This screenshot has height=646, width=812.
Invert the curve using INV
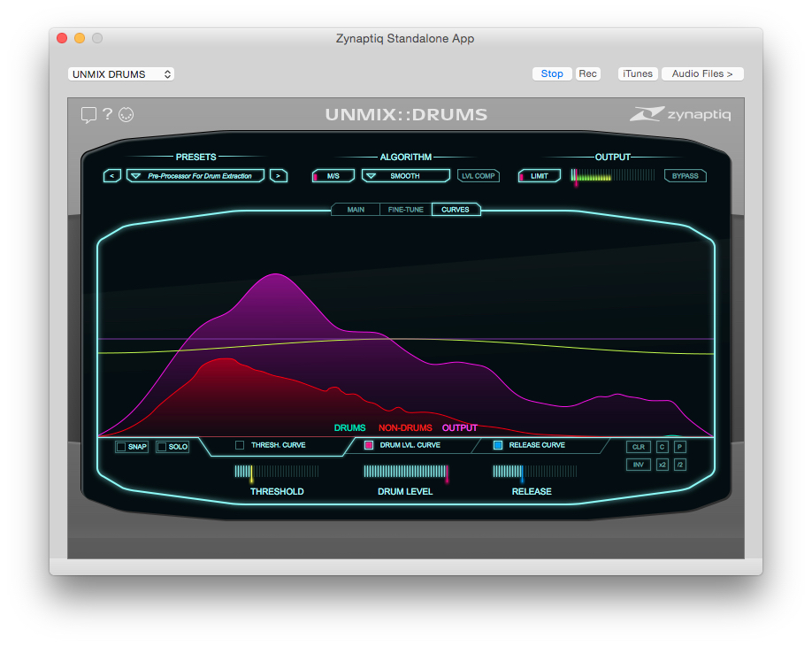pyautogui.click(x=639, y=464)
